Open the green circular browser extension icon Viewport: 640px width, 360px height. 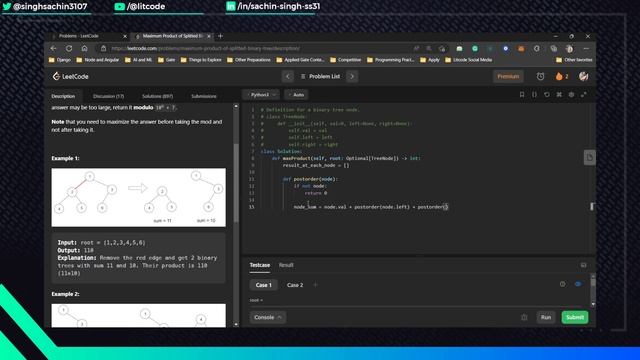pos(475,49)
